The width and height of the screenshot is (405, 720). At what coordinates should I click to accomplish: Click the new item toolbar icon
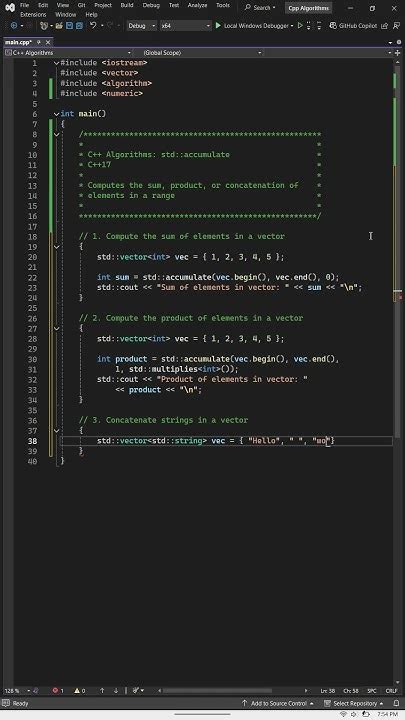[x=45, y=26]
